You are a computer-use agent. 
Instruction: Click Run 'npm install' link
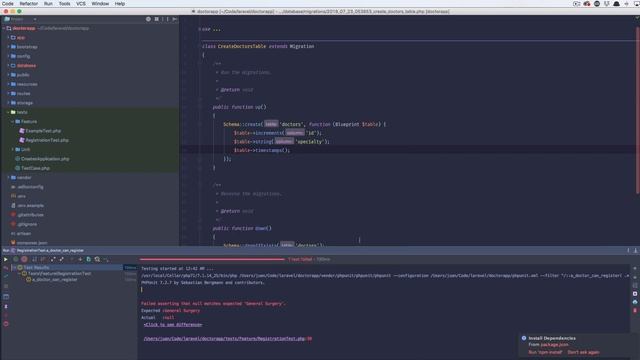[545, 352]
